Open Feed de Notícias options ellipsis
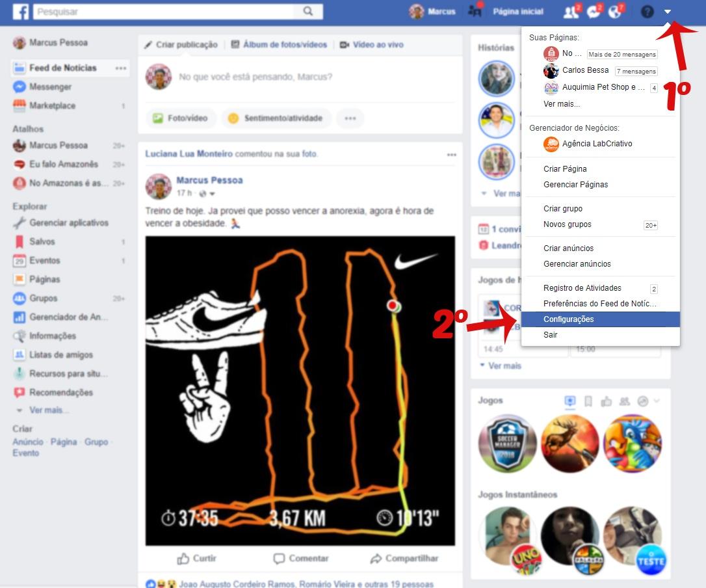This screenshot has width=706, height=588. pyautogui.click(x=121, y=68)
